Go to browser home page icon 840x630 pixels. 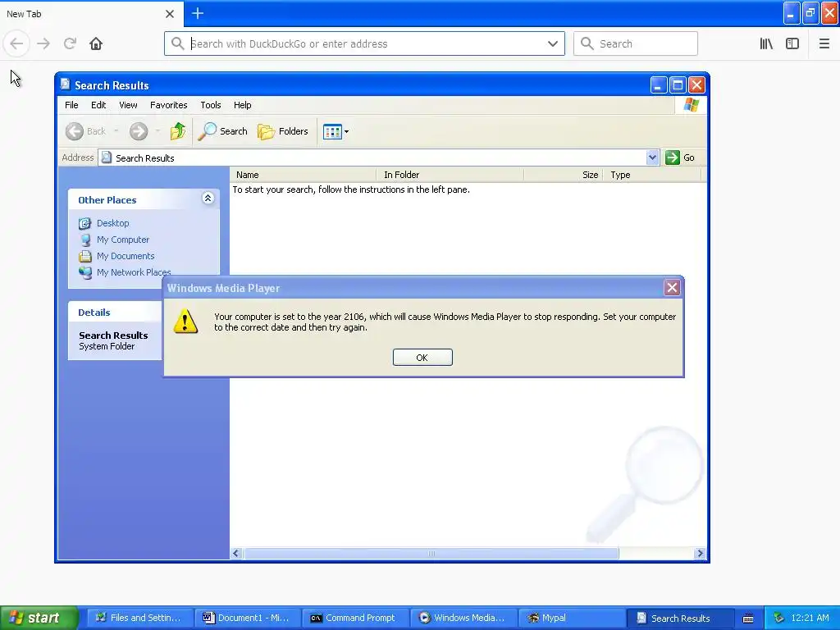[96, 43]
